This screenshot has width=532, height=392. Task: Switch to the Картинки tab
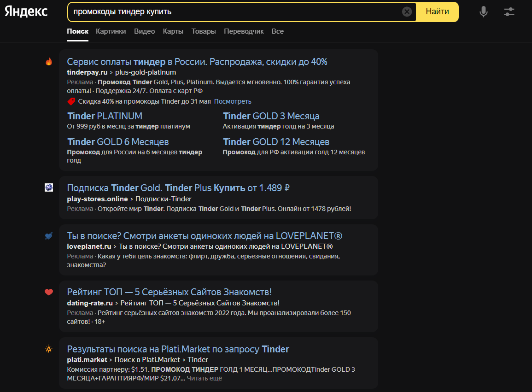click(x=111, y=31)
